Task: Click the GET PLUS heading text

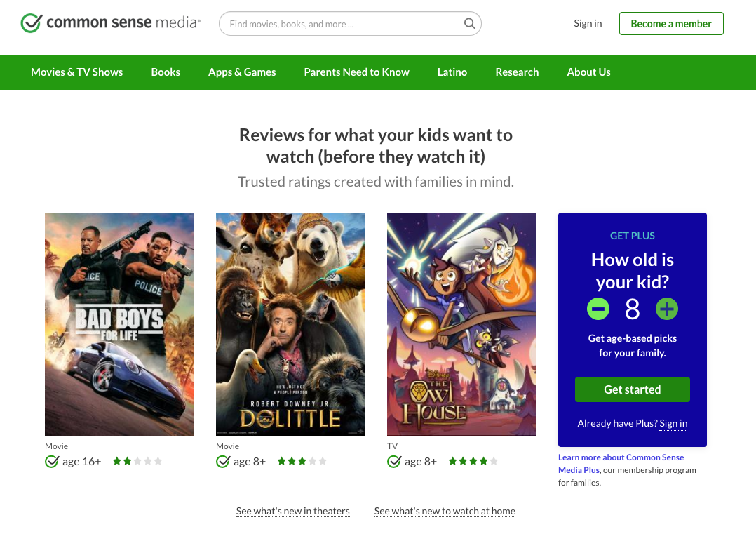Action: pyautogui.click(x=632, y=236)
